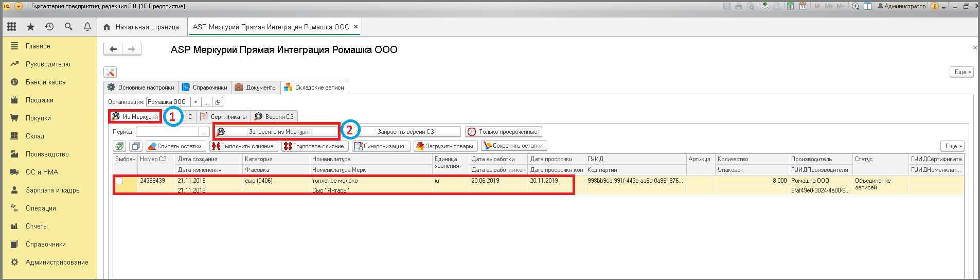Switch to Документы tab
This screenshot has width=980, height=280.
point(256,87)
